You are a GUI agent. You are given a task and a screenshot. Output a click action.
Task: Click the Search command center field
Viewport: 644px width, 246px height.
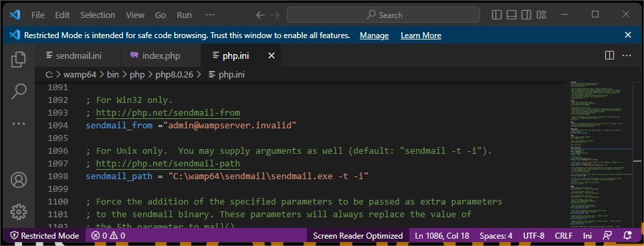coord(383,15)
